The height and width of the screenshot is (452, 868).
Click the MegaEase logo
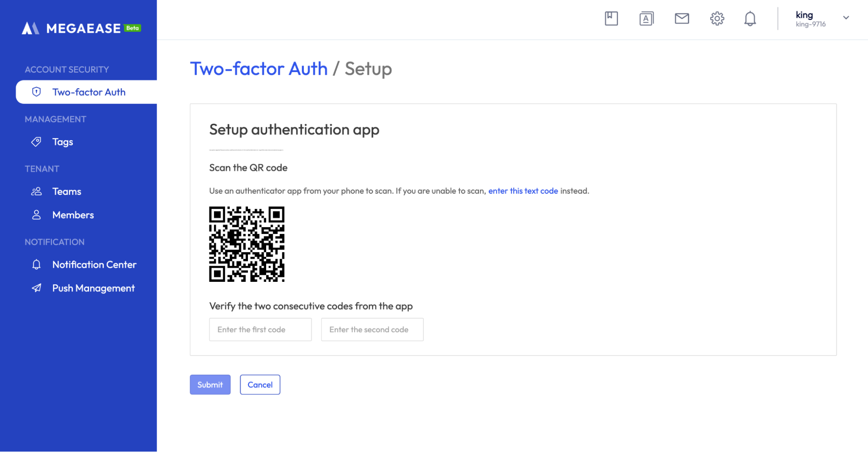point(81,28)
